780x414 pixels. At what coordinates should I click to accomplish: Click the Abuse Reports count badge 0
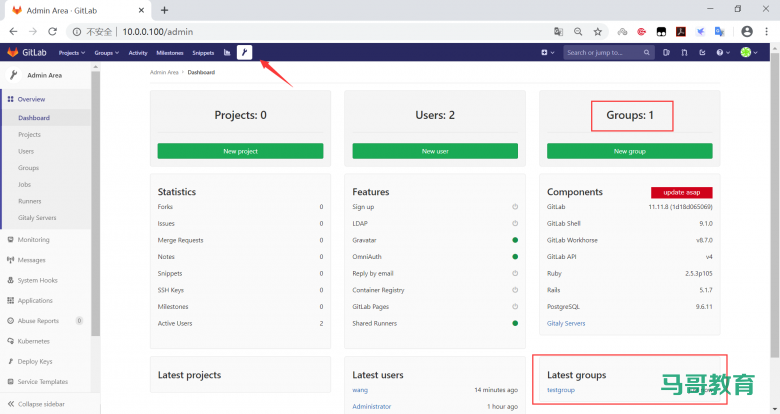click(x=79, y=321)
